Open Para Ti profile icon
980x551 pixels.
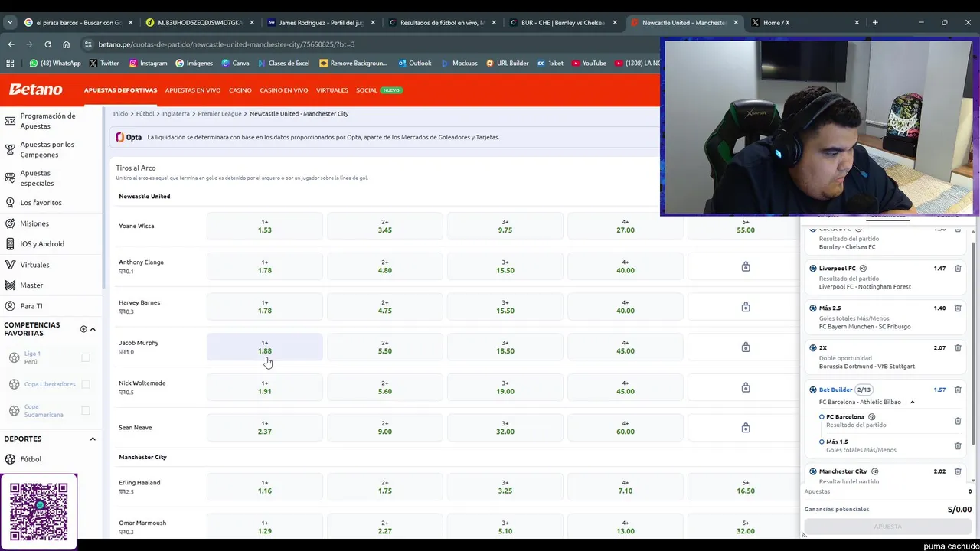pos(10,306)
